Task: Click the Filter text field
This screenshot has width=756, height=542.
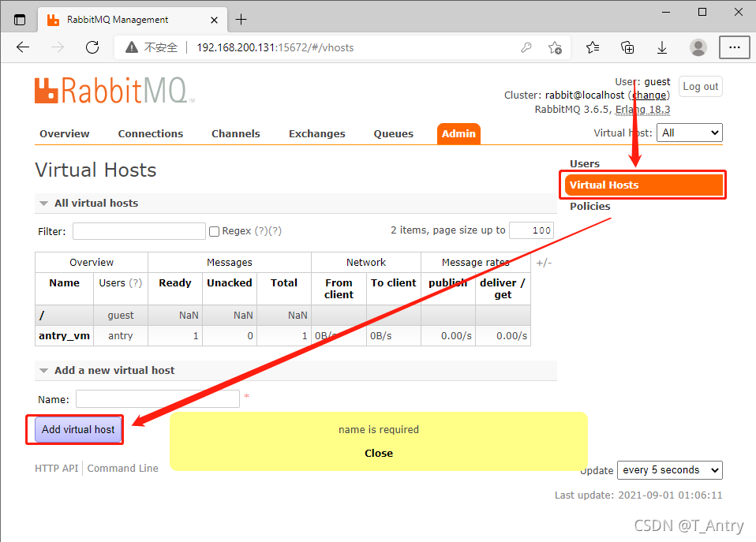Action: pos(139,231)
